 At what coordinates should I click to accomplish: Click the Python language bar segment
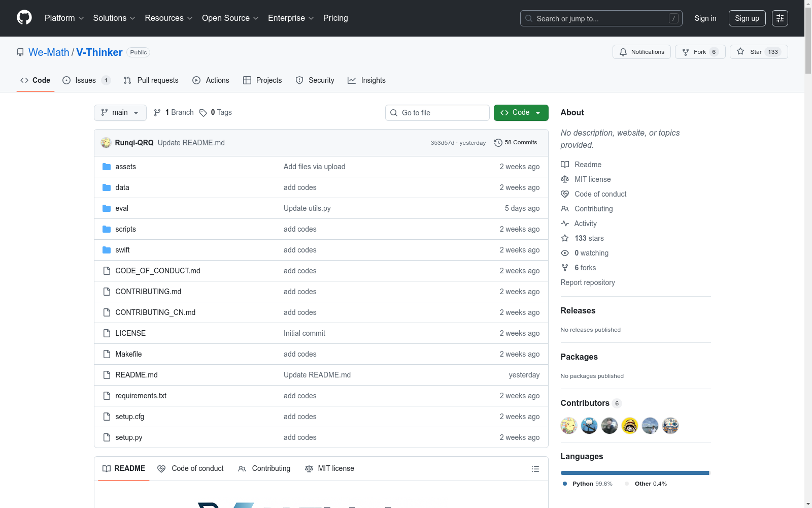(x=634, y=473)
